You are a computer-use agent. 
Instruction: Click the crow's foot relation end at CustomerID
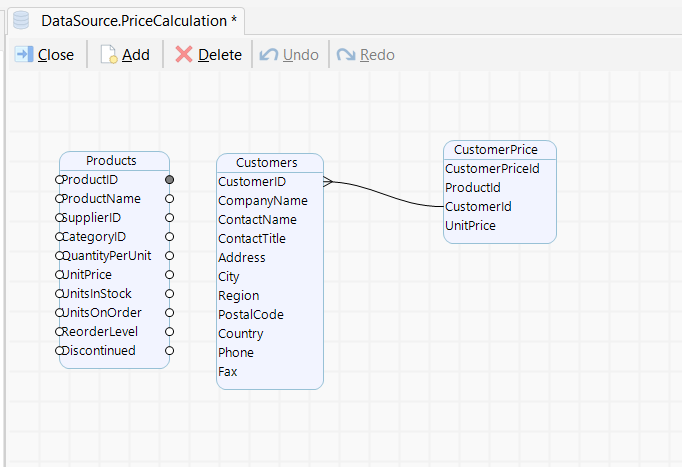tap(328, 182)
